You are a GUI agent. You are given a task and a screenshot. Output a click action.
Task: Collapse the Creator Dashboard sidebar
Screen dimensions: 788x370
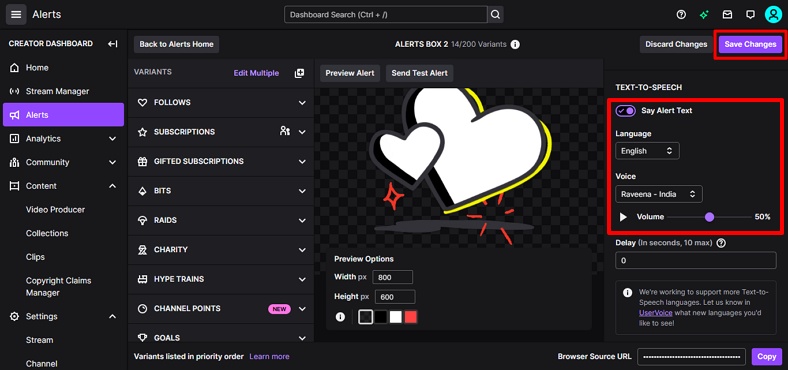(x=113, y=44)
